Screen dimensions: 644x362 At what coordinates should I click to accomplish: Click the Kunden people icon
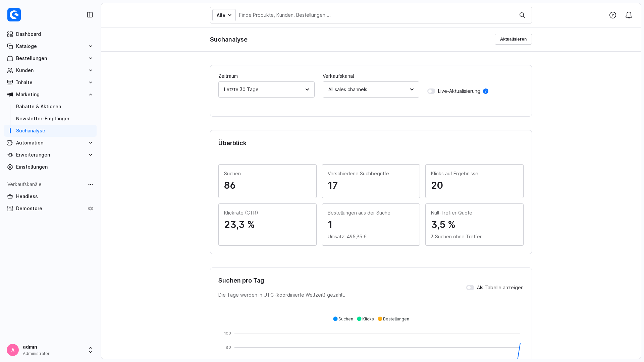pos(10,70)
